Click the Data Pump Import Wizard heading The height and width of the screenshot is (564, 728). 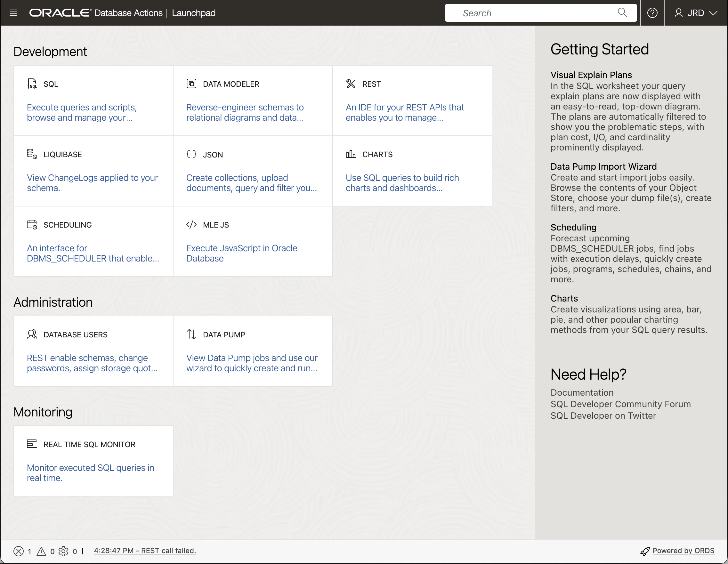point(604,166)
